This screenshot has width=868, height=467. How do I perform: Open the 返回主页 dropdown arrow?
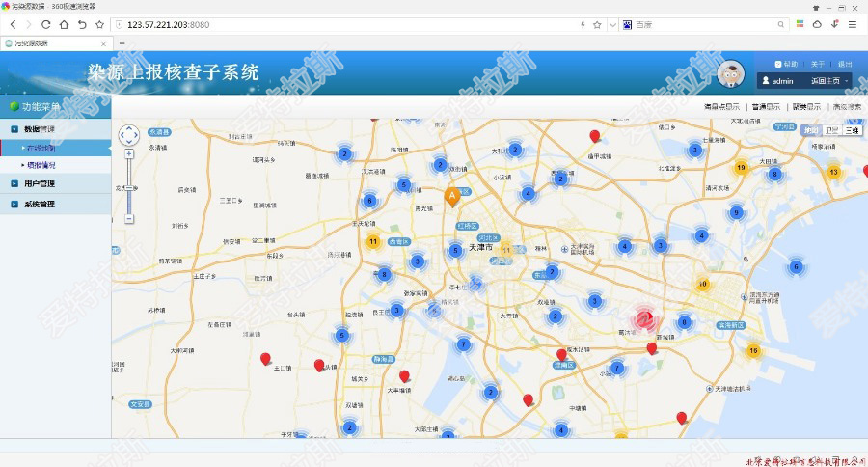pyautogui.click(x=847, y=82)
